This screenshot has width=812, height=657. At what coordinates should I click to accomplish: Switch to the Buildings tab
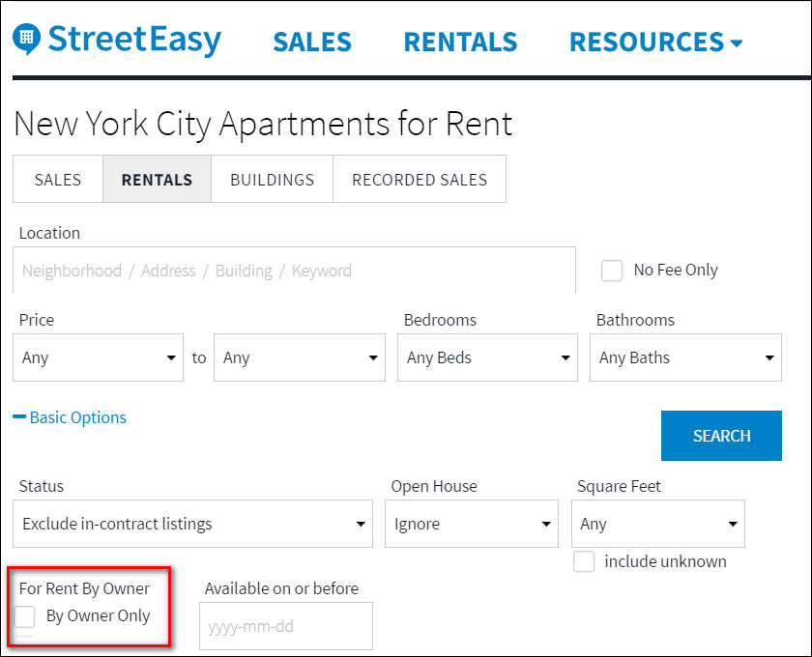click(272, 179)
